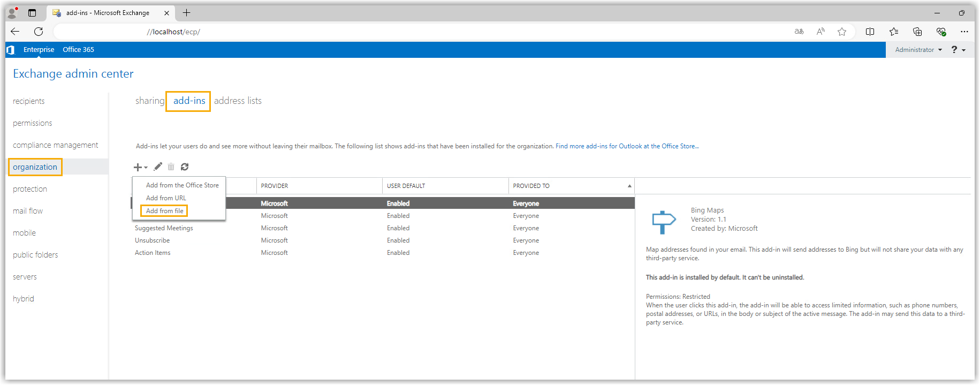Open the help question mark dropdown
Viewport: 980px width, 385px height.
958,50
